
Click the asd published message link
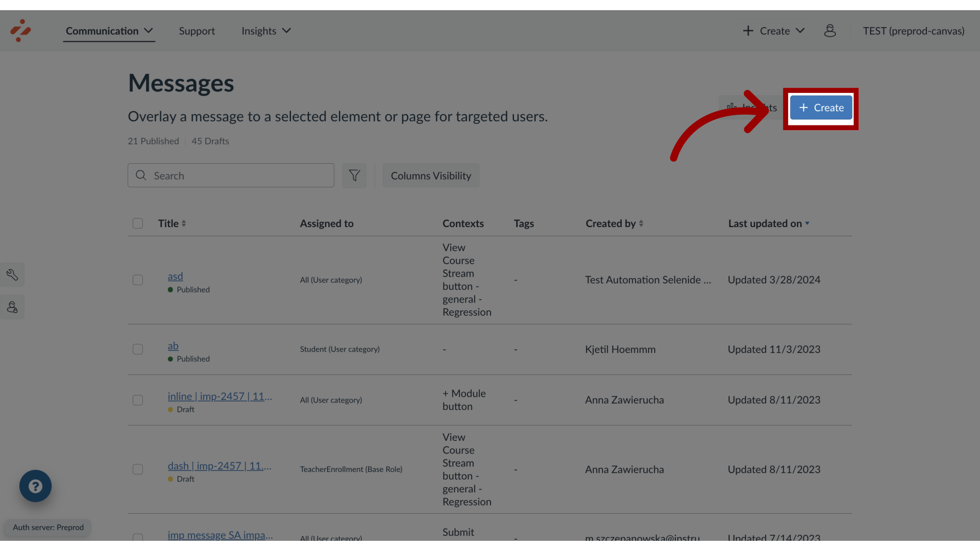pos(175,276)
